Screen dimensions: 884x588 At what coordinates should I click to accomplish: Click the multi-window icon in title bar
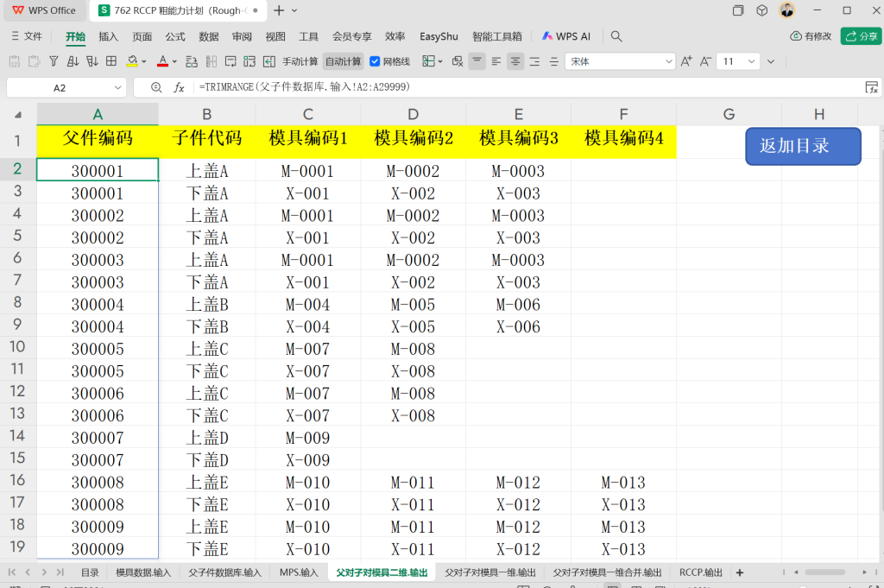[738, 10]
